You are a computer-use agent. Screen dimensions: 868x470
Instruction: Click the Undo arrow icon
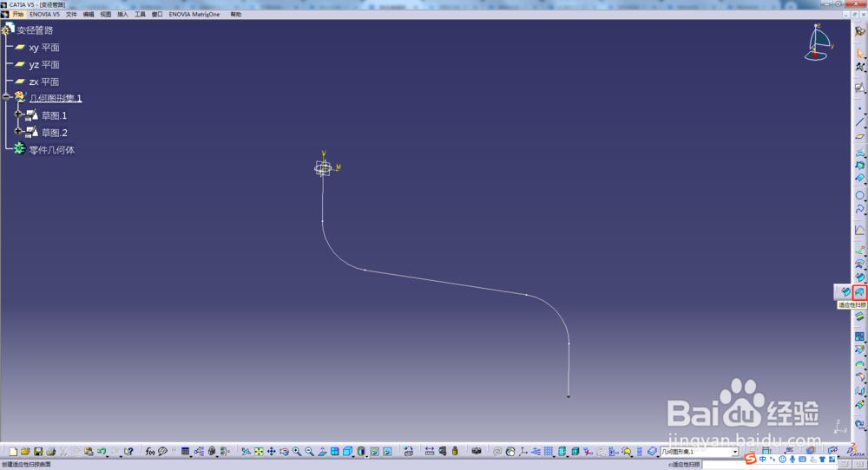tap(102, 452)
